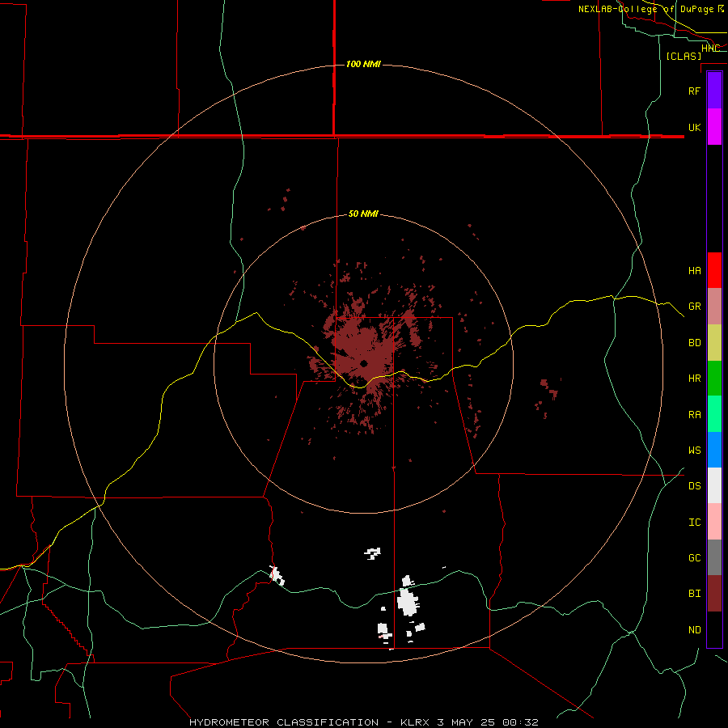Screen dimensions: 728x728
Task: Click the GR pink-brown legend swatch
Action: [714, 307]
